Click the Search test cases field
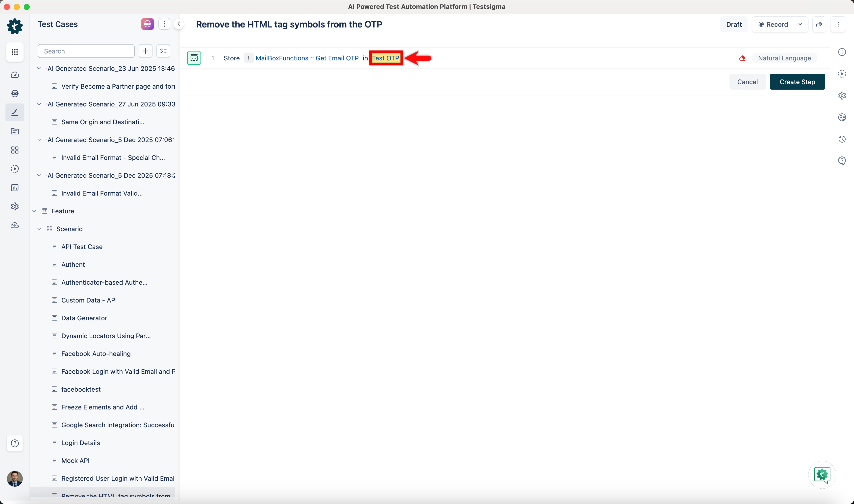The width and height of the screenshot is (854, 504). pyautogui.click(x=86, y=50)
